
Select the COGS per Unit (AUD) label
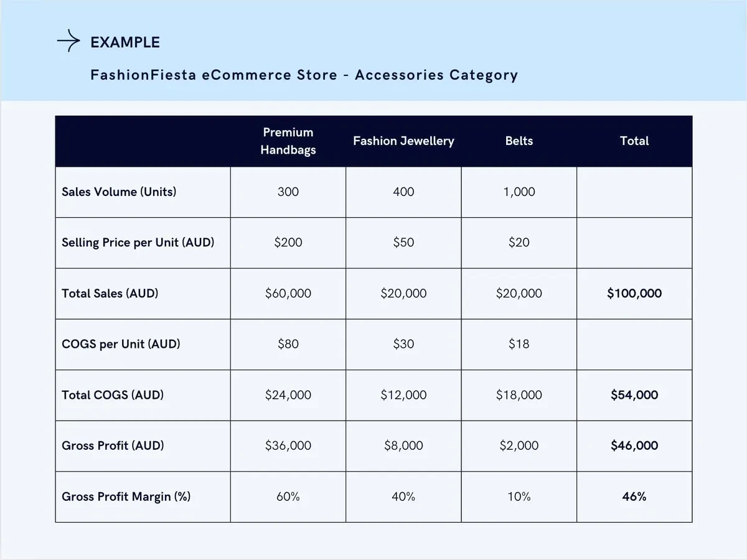(121, 344)
